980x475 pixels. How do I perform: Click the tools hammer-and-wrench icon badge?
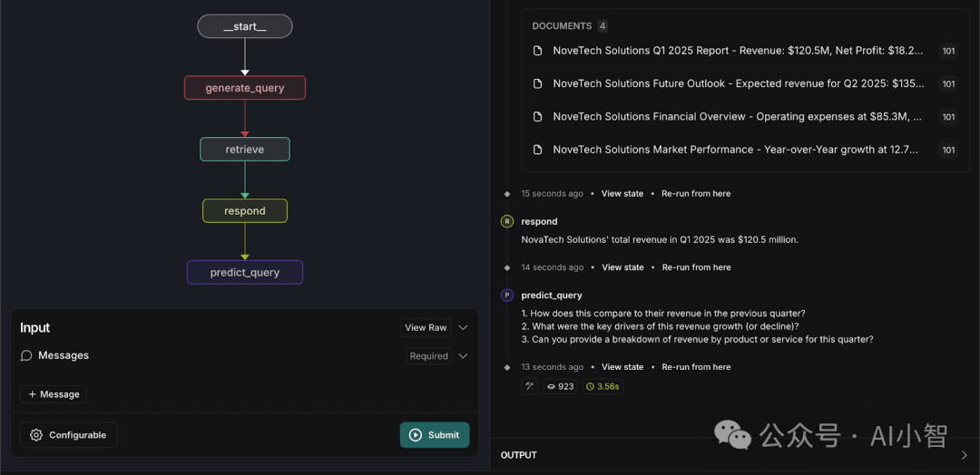click(529, 386)
